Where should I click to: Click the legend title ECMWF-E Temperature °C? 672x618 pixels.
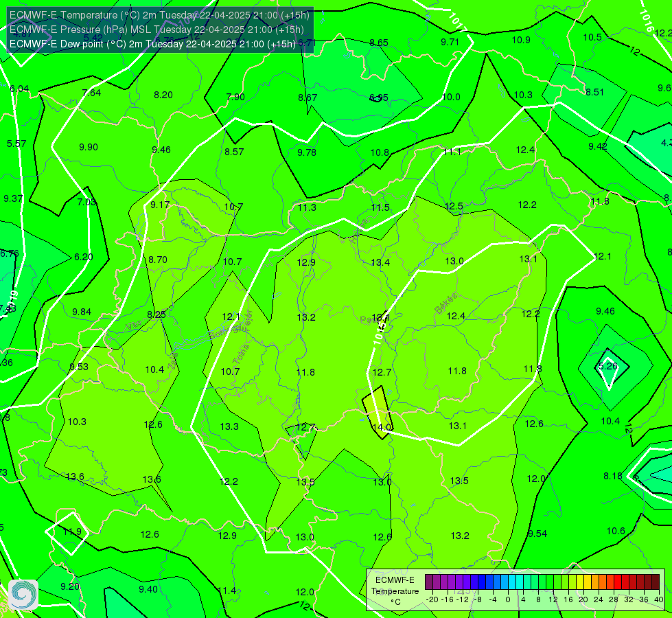pos(395,591)
